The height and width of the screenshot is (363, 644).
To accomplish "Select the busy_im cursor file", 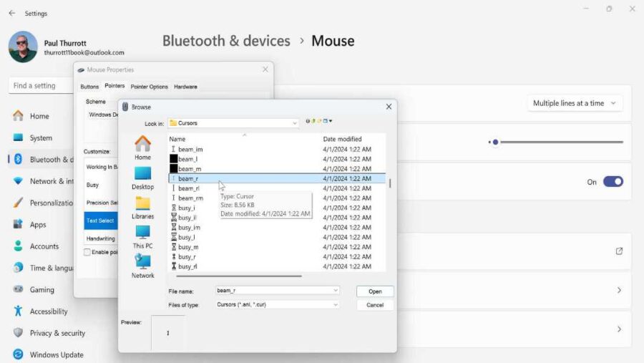I will 189,227.
